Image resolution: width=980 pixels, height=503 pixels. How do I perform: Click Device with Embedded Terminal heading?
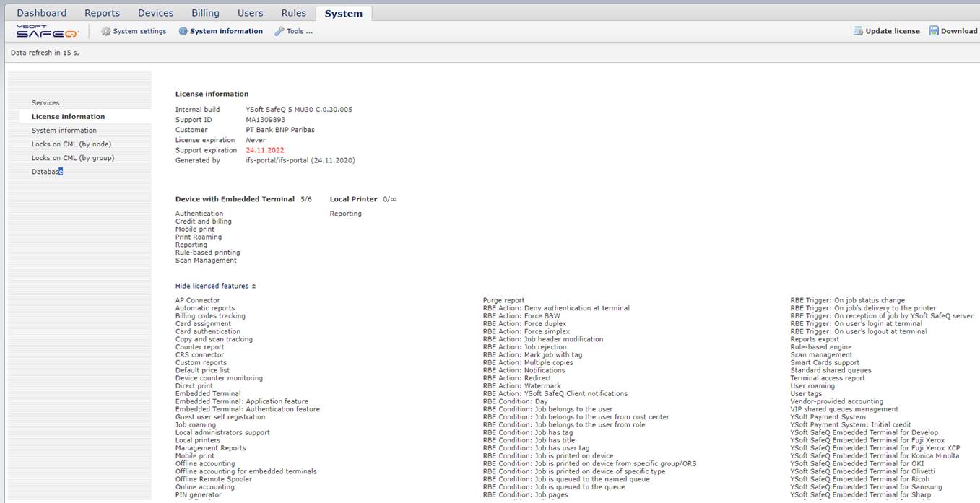pyautogui.click(x=235, y=199)
